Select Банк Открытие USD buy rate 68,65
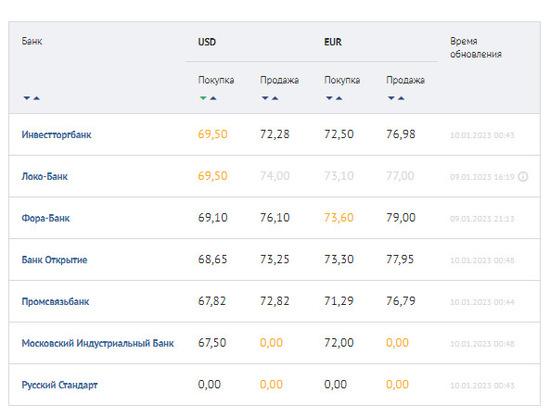Screen dimensions: 550x418 pos(213,259)
